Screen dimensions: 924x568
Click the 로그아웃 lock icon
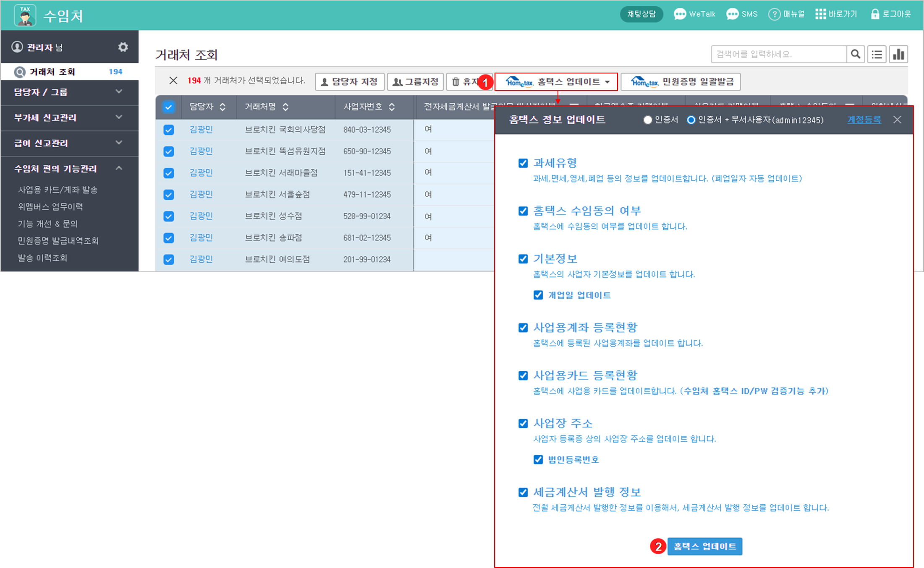tap(875, 14)
